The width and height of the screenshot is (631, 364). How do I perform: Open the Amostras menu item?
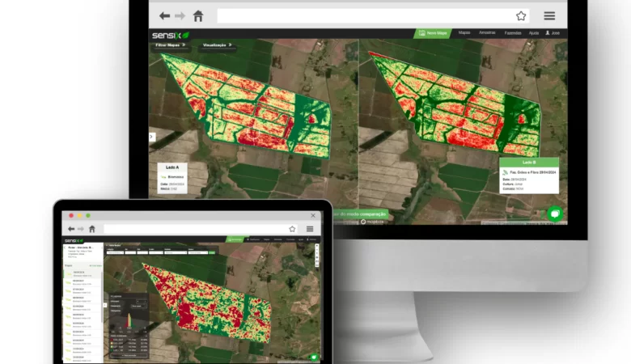pyautogui.click(x=487, y=33)
